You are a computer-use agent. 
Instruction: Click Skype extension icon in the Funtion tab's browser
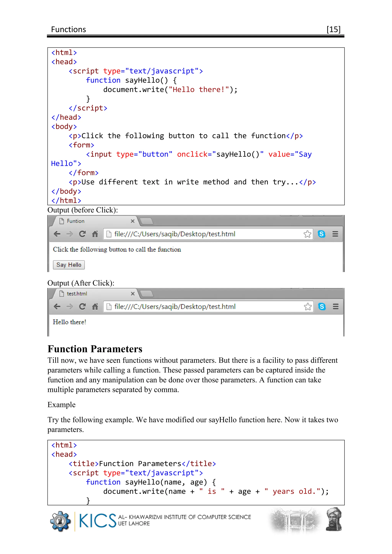click(x=322, y=234)
